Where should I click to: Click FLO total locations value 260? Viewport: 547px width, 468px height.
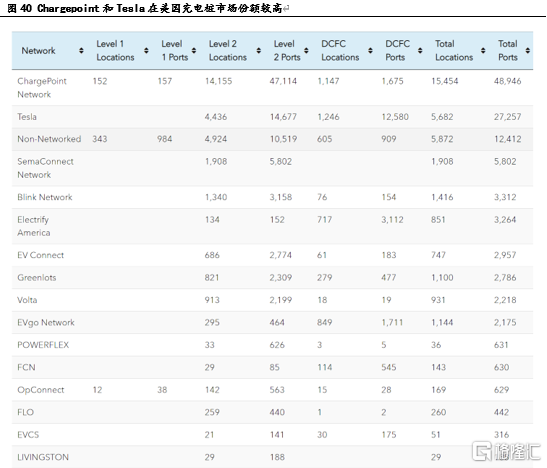(x=439, y=412)
